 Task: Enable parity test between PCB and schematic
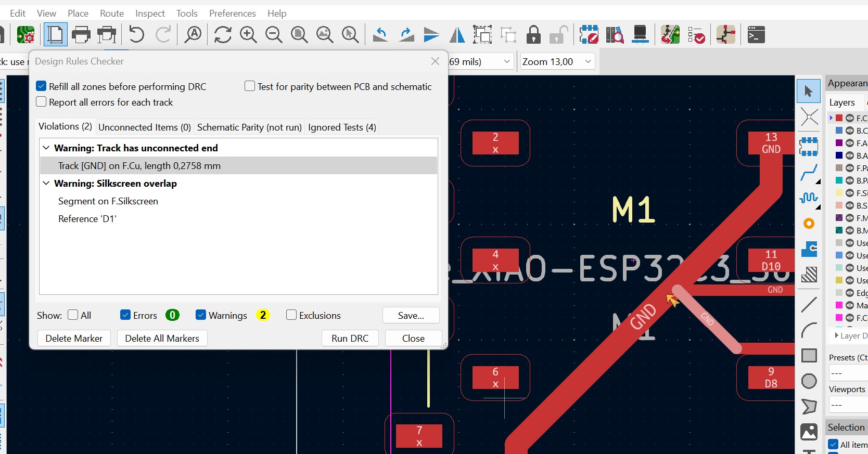pos(250,86)
